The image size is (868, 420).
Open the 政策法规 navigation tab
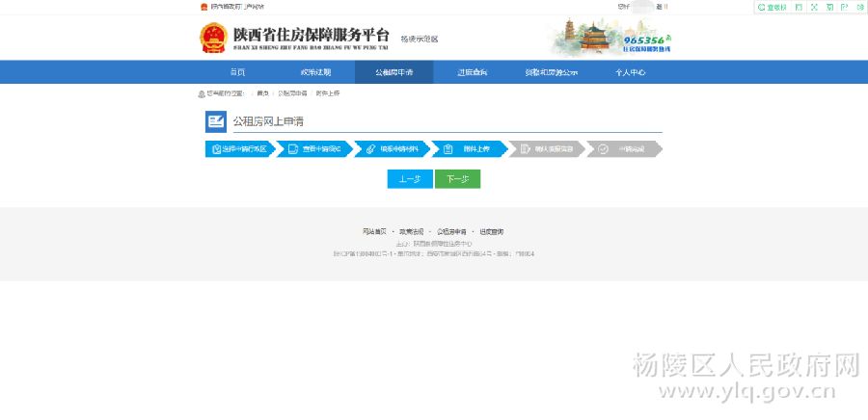[315, 72]
